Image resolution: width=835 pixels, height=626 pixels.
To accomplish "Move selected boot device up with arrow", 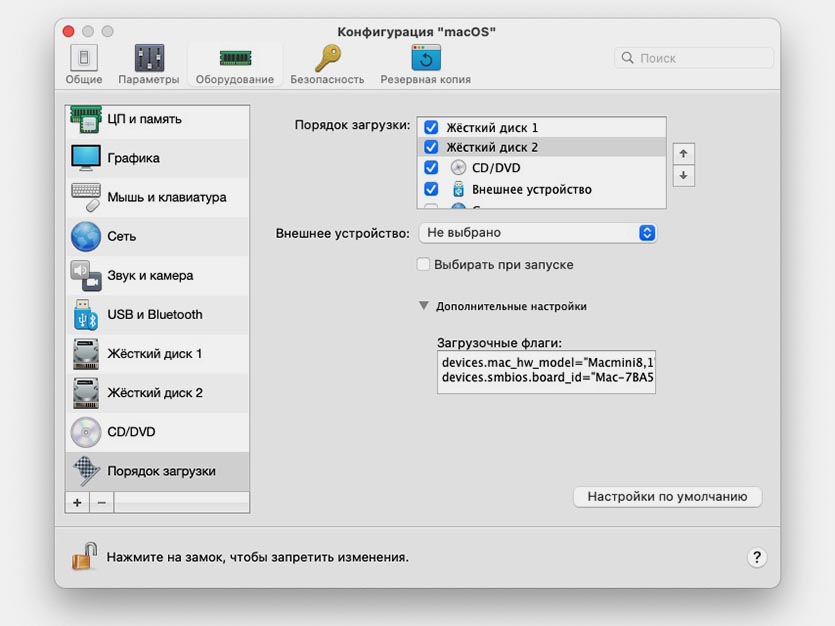I will [x=683, y=154].
